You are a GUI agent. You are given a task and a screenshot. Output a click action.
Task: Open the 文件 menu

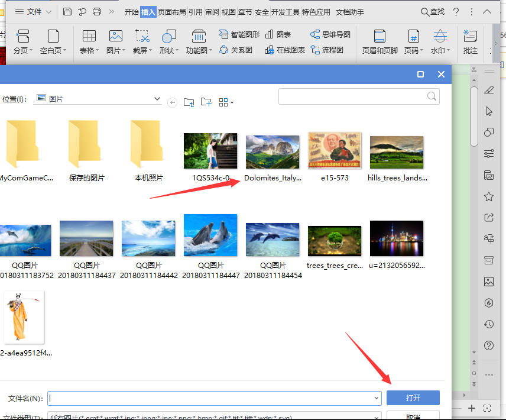(x=33, y=12)
